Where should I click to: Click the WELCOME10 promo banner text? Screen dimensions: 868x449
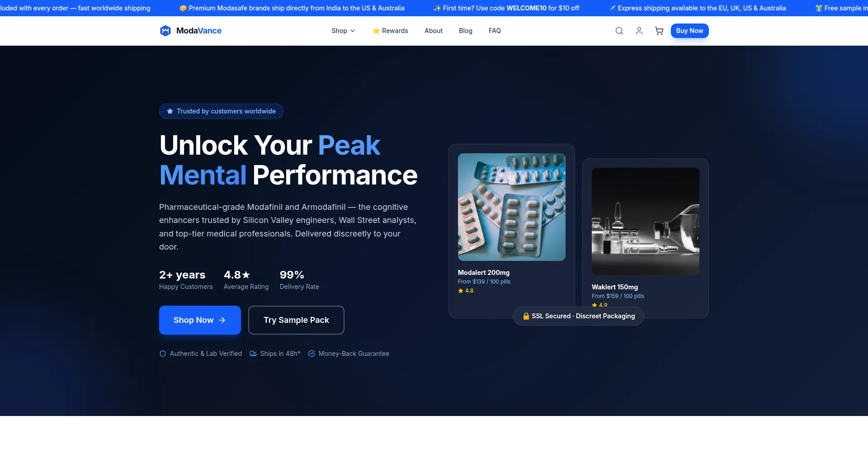506,8
